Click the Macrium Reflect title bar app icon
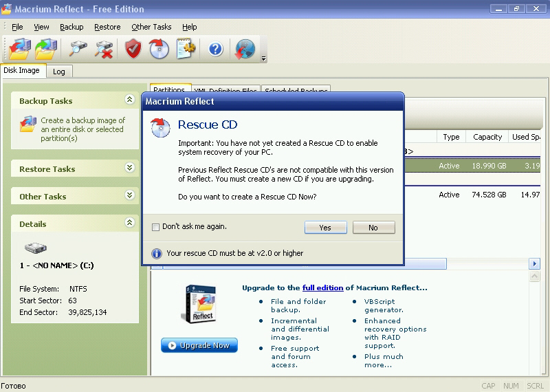The width and height of the screenshot is (550, 392). [6, 9]
